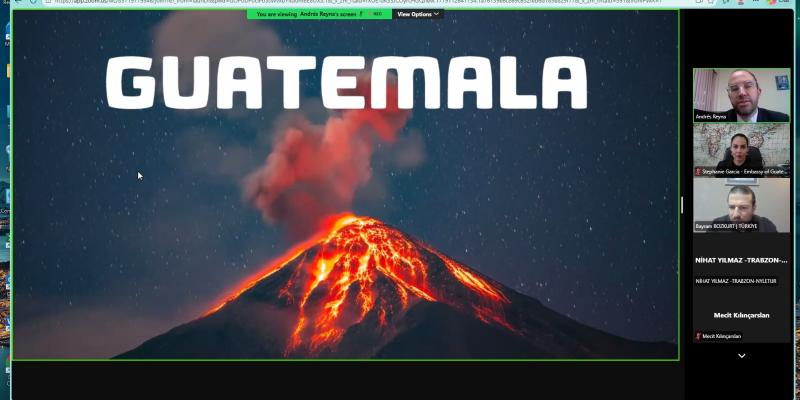Click the 'Bayram BOZKURT | TÜRKİYE' name label
The width and height of the screenshot is (800, 400).
coord(727,226)
